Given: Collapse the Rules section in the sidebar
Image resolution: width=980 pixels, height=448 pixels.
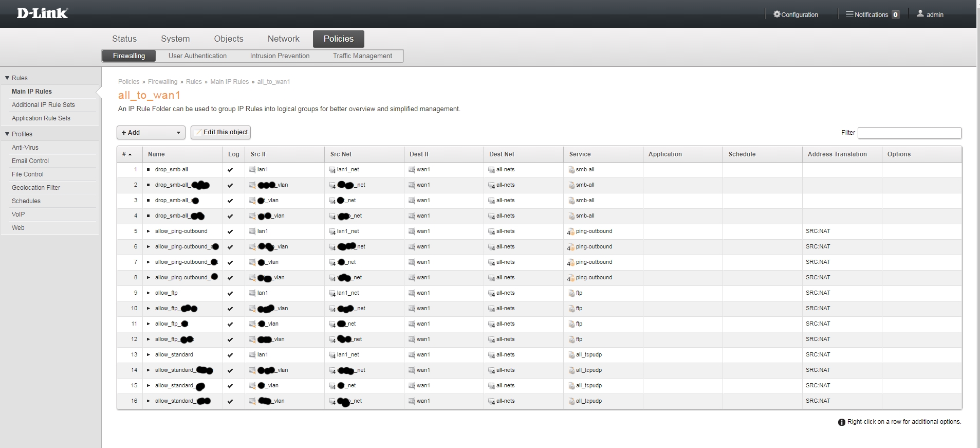Looking at the screenshot, I should (7, 78).
